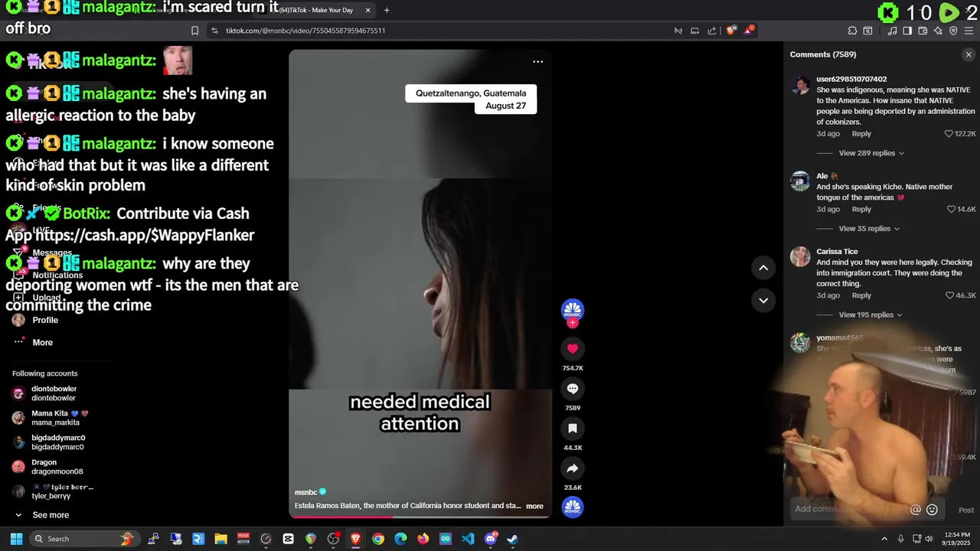
Task: Insert an emoji using the smiley icon
Action: 932,510
